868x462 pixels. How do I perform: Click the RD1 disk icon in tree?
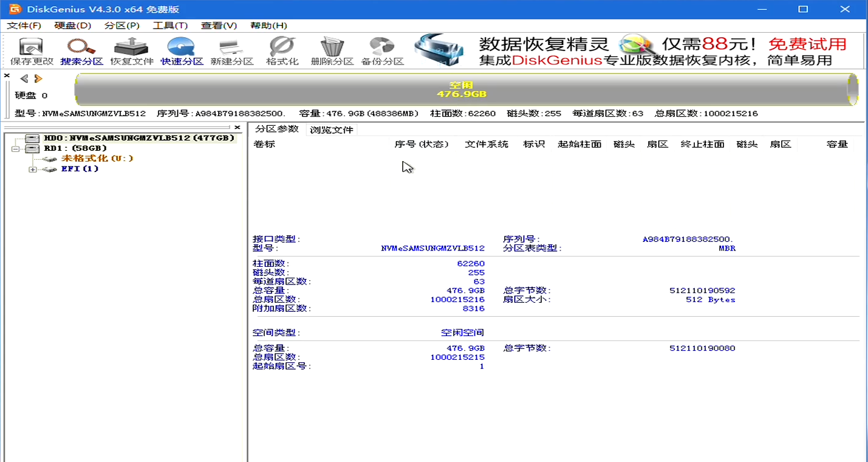32,148
